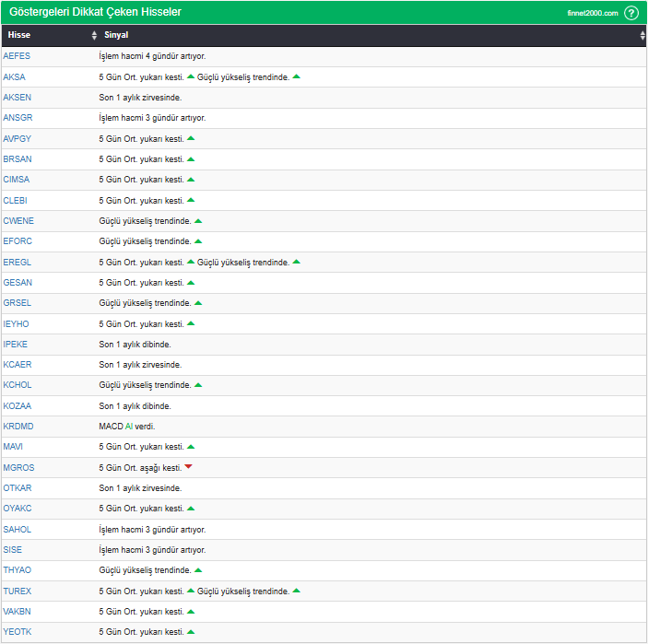Open the TUREX stock link
Image resolution: width=648 pixels, height=644 pixels.
(17, 591)
